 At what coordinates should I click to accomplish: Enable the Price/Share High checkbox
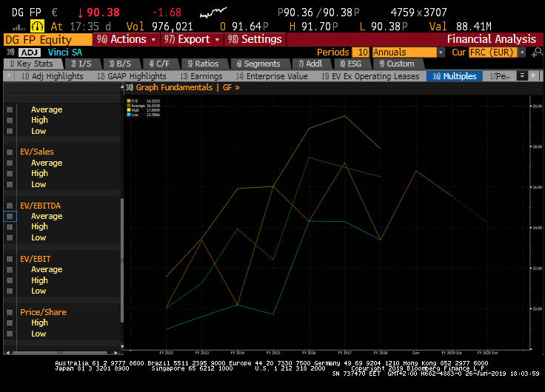click(10, 322)
